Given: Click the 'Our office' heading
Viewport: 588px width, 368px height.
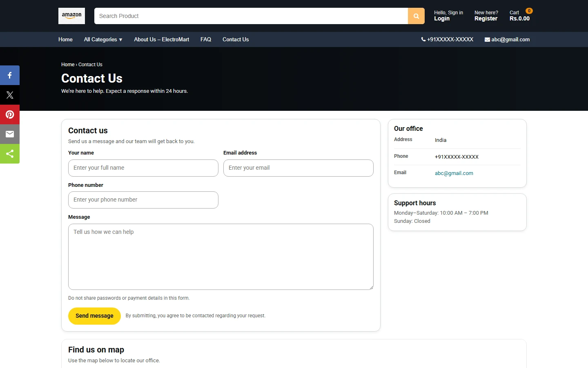Looking at the screenshot, I should [408, 129].
